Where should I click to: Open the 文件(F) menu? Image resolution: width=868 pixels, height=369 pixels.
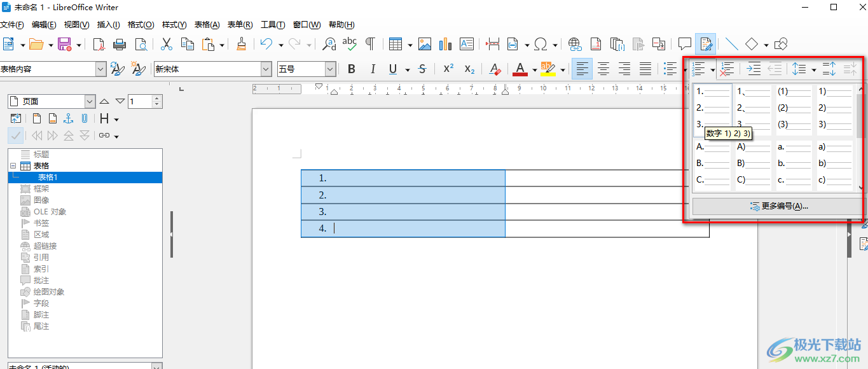(11, 25)
